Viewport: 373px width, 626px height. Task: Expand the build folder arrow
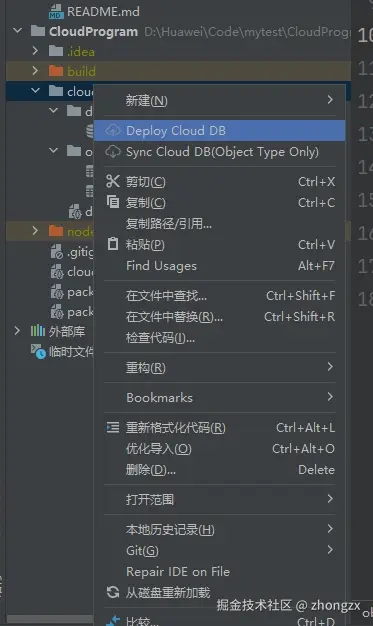click(x=35, y=71)
